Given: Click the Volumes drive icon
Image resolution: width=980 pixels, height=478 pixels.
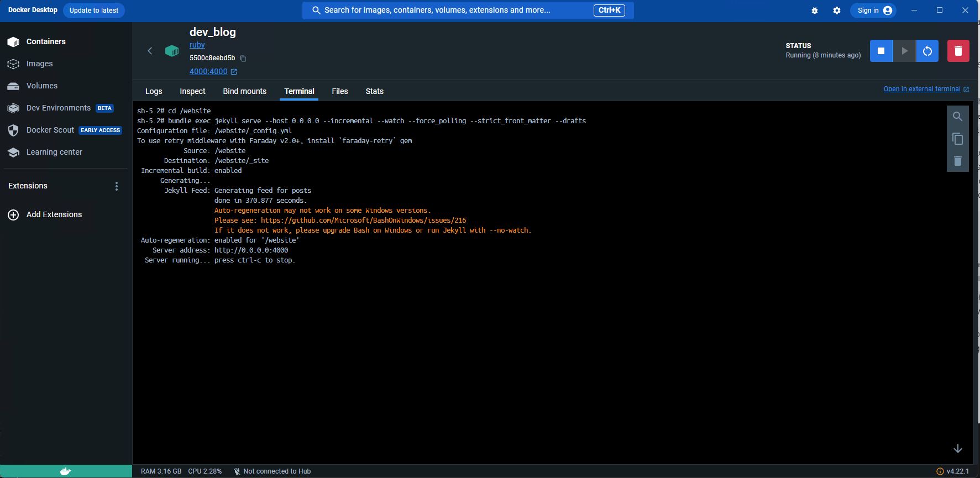Looking at the screenshot, I should (x=14, y=86).
